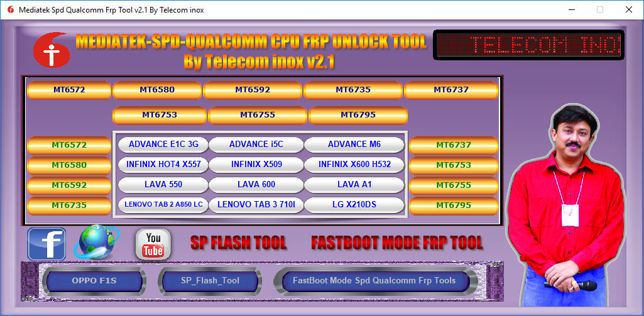Pick the LAVA 600 model

point(256,185)
